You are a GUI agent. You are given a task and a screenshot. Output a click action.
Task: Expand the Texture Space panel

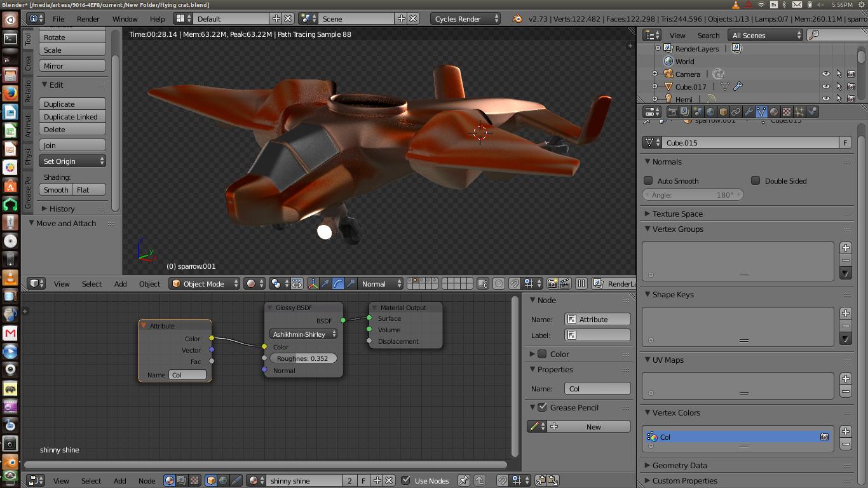tap(677, 214)
